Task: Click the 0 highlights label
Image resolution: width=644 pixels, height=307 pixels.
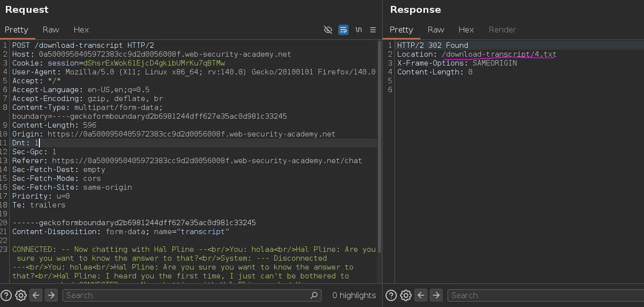Action: [354, 295]
